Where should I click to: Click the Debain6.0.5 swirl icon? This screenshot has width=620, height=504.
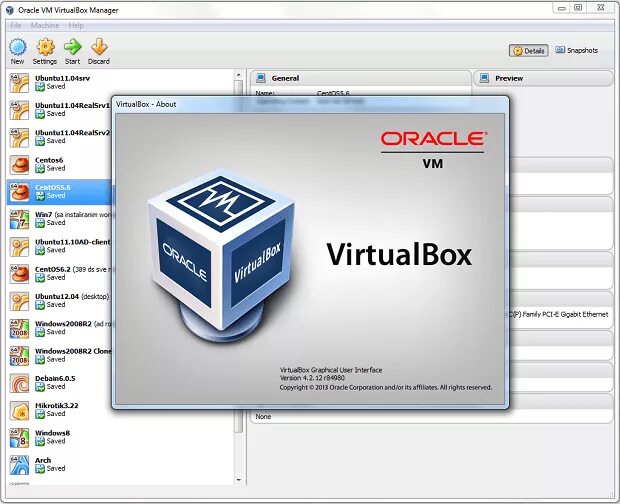coord(19,383)
